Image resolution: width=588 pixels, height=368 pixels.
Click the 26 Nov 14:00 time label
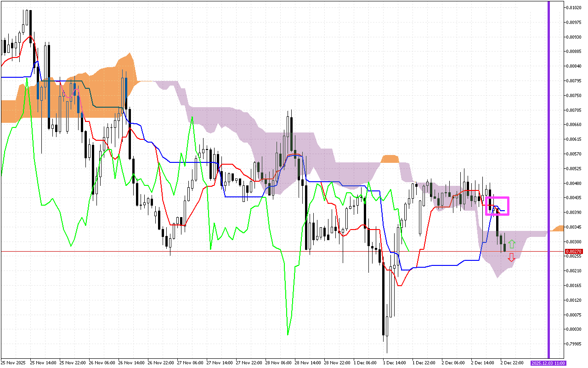coord(133,363)
